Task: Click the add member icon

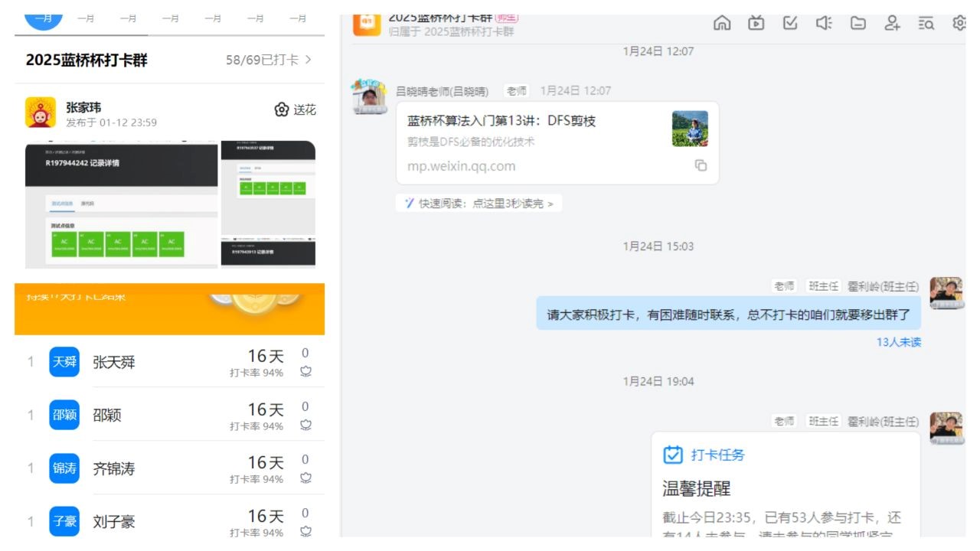Action: pos(892,23)
